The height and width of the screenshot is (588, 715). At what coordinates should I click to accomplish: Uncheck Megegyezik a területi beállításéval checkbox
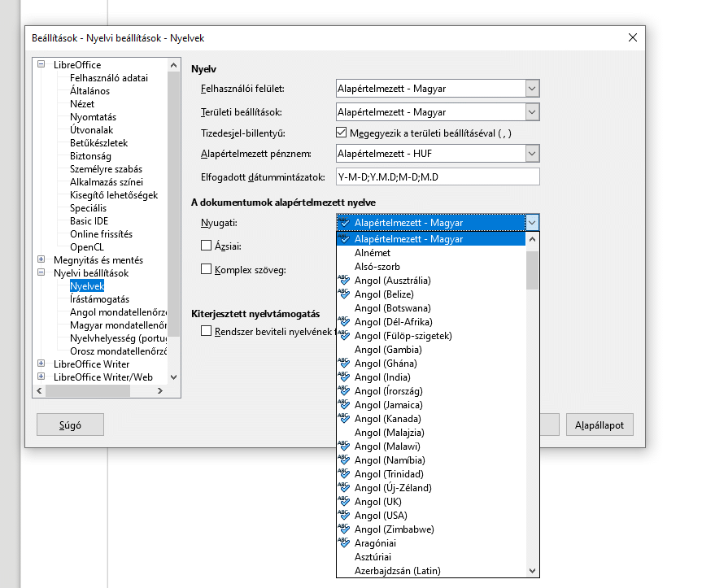point(342,133)
